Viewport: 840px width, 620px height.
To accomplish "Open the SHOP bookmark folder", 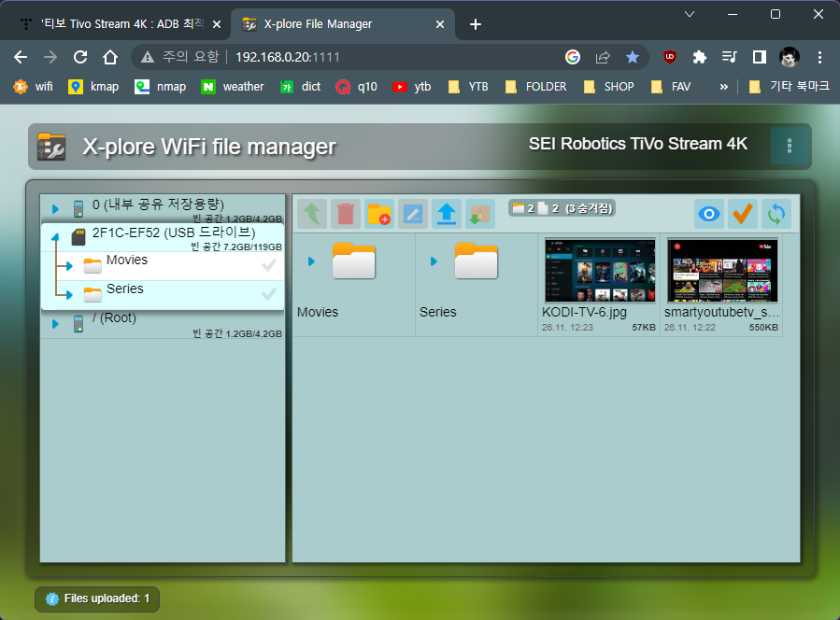I will pyautogui.click(x=609, y=86).
